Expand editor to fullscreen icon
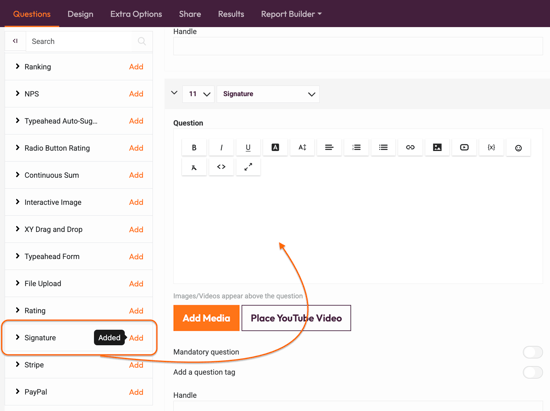 click(248, 167)
